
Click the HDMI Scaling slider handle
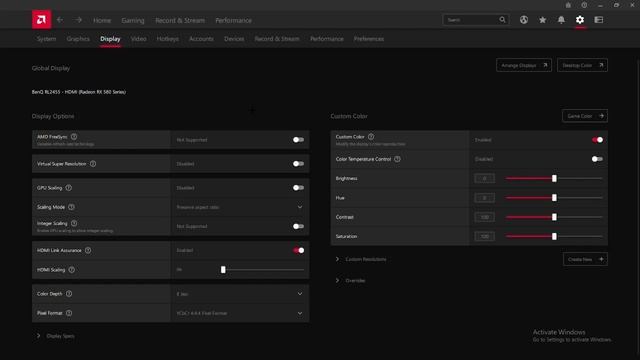pos(223,270)
